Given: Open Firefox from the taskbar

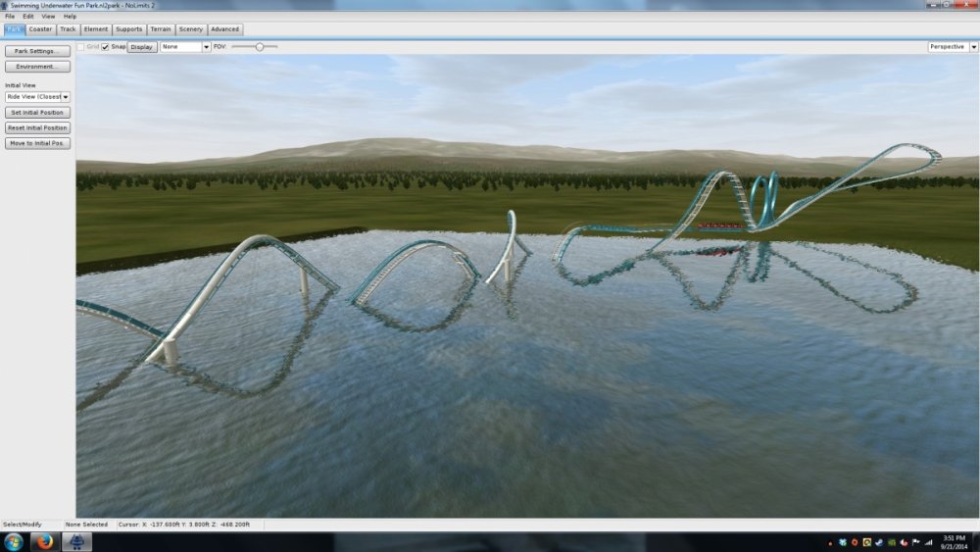Looking at the screenshot, I should (x=45, y=541).
